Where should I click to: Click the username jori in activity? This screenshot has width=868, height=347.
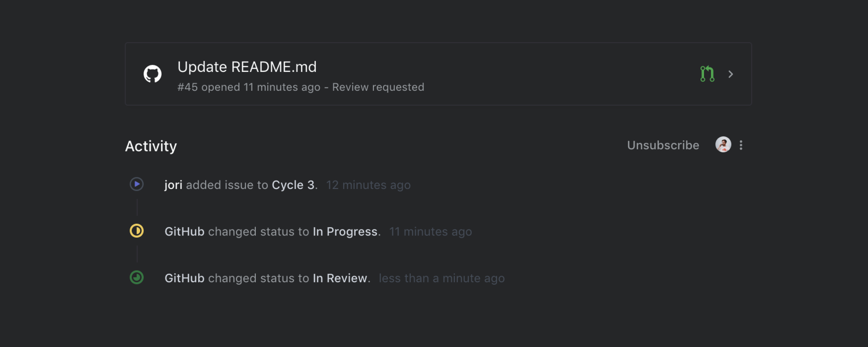coord(173,185)
